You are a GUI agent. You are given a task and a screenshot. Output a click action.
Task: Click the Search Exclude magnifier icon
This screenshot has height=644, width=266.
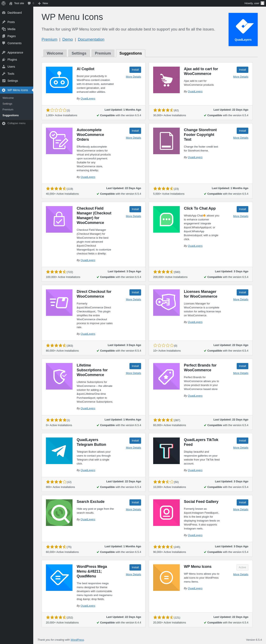click(x=59, y=513)
